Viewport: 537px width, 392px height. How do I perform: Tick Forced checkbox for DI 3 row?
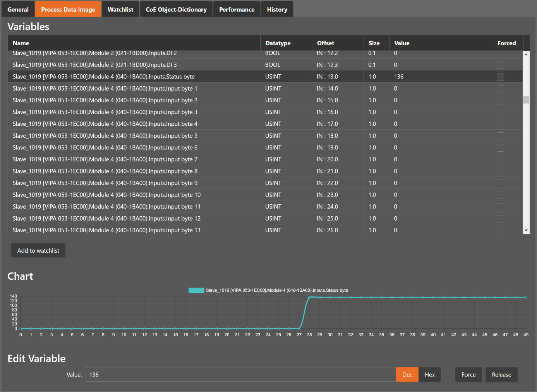click(x=500, y=65)
